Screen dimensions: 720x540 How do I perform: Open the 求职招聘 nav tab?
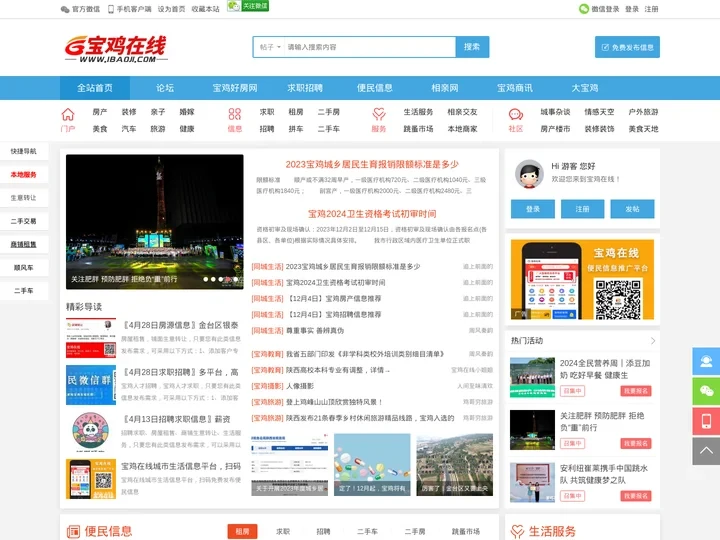click(x=305, y=88)
